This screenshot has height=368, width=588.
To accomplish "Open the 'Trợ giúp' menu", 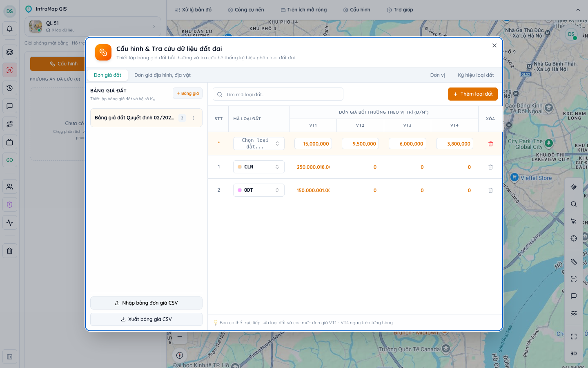I will coord(400,10).
